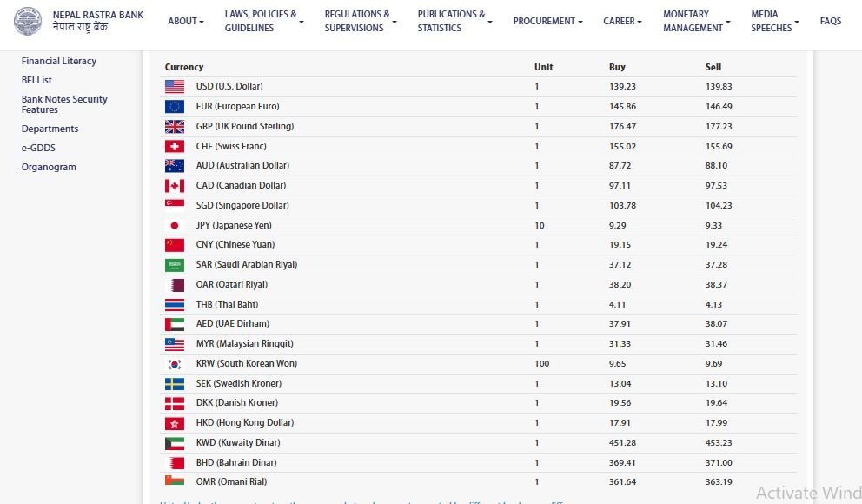The width and height of the screenshot is (862, 504).
Task: Click the Kuwaity Dinar flag icon
Action: tap(175, 443)
